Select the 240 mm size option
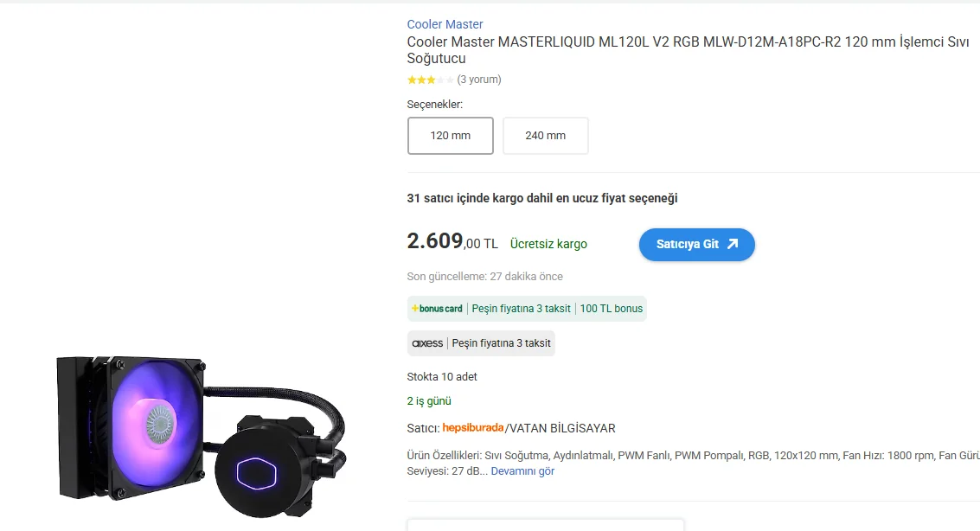980x531 pixels. coord(546,136)
